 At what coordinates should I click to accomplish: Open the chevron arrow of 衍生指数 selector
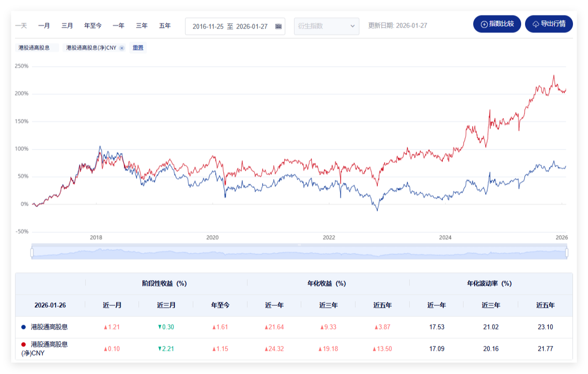point(352,26)
